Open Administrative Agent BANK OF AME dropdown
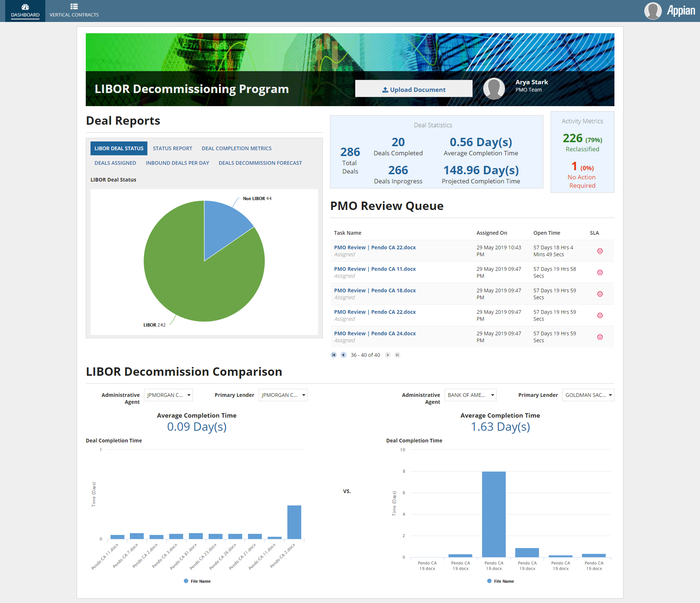Viewport: 700px width, 603px height. click(x=470, y=395)
